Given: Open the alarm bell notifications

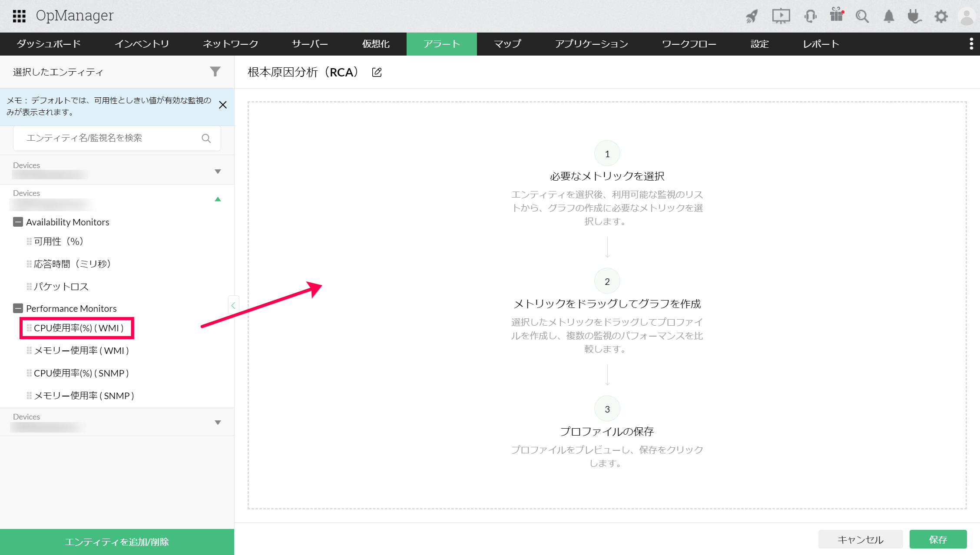Looking at the screenshot, I should (889, 17).
